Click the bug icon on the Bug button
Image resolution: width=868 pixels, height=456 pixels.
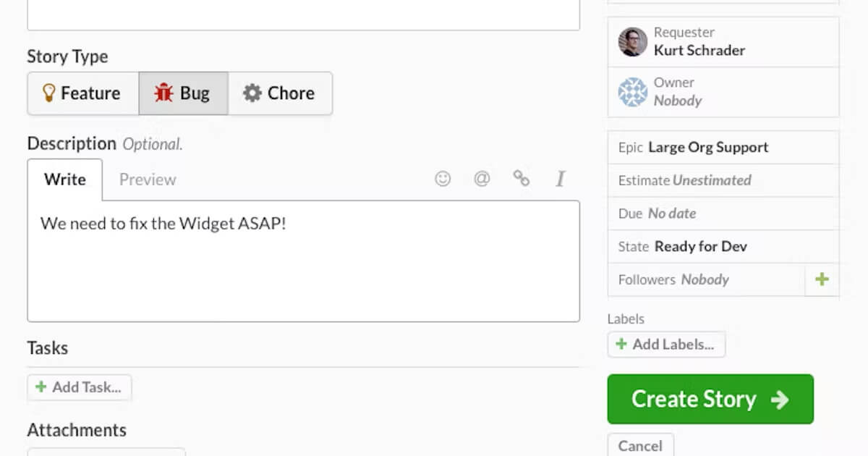[x=166, y=93]
